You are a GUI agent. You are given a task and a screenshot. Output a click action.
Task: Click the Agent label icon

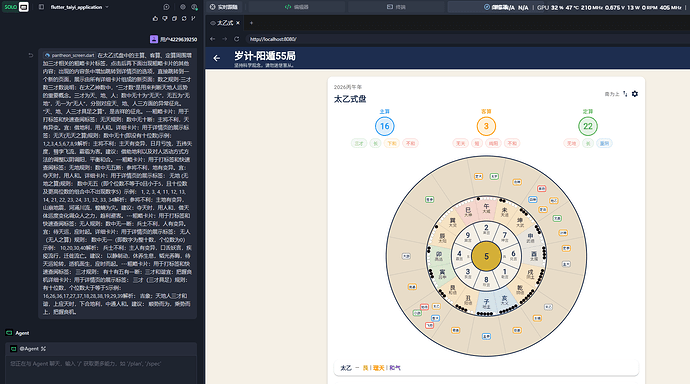[x=9, y=333]
